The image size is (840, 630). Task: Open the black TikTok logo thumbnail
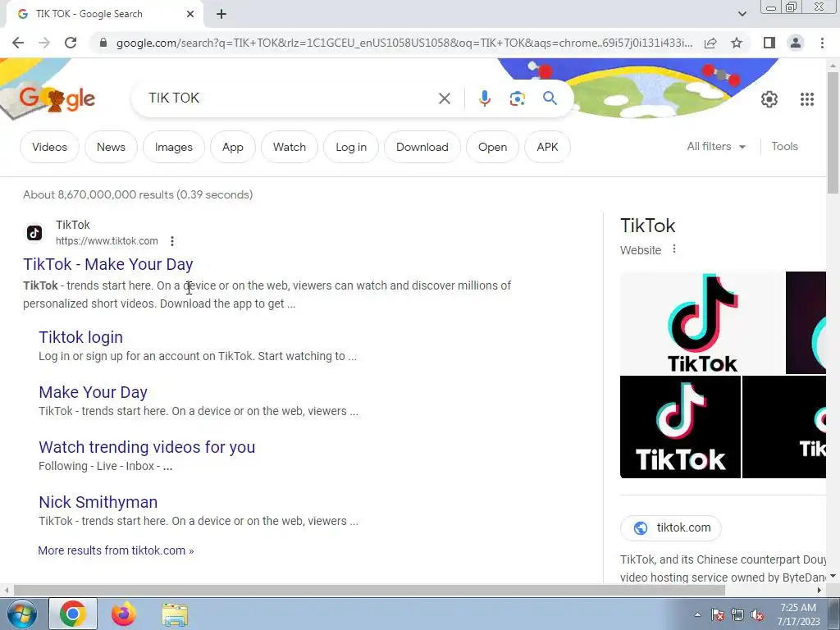click(x=680, y=427)
